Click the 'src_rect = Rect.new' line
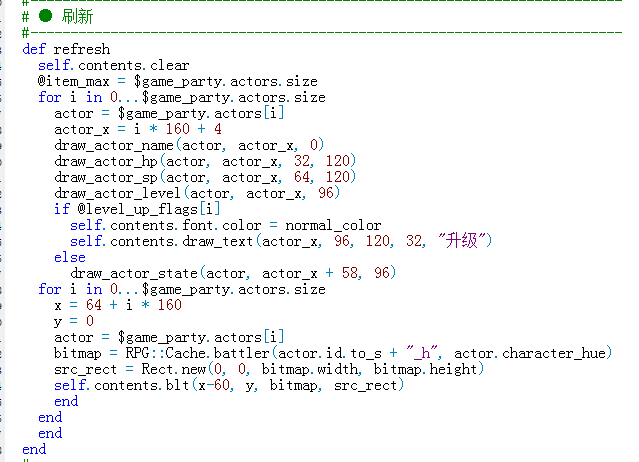Screen dimensions: 639x462 click(x=269, y=370)
